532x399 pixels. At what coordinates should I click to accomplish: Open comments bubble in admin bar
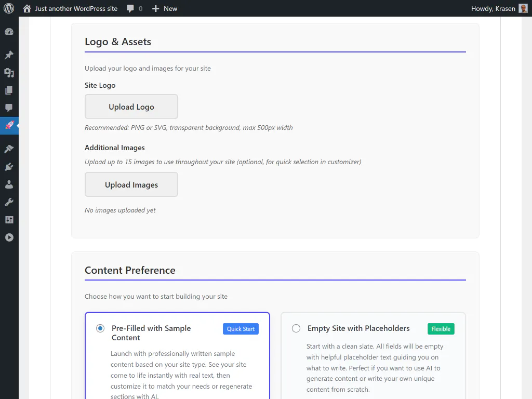[130, 9]
